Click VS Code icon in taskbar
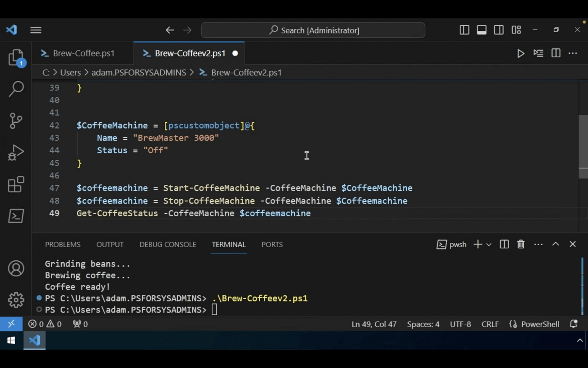588x368 pixels. [x=34, y=340]
